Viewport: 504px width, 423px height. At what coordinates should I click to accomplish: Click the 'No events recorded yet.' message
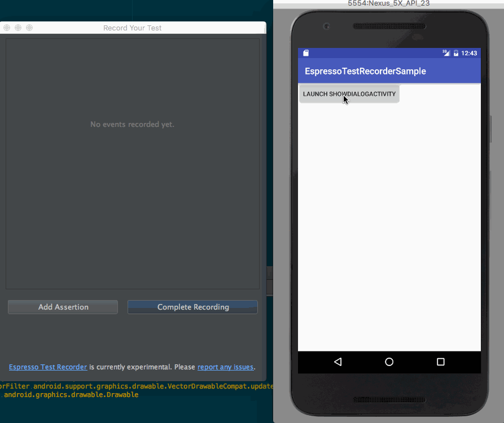pos(132,124)
